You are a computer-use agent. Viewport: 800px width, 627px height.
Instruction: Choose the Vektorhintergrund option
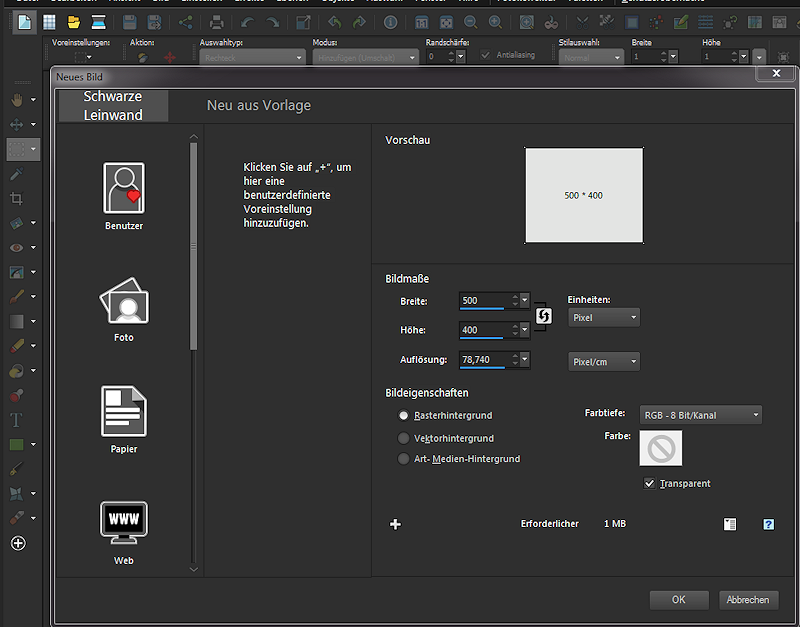pos(404,438)
